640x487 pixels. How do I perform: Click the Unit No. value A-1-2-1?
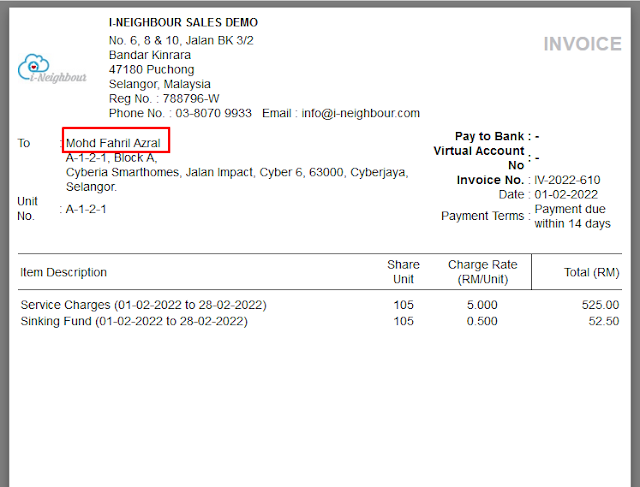point(86,209)
